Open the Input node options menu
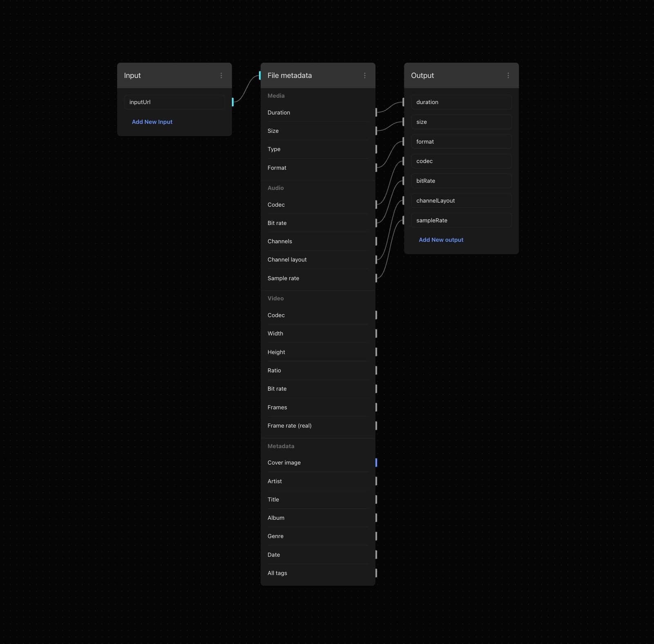Viewport: 654px width, 644px height. click(x=221, y=76)
